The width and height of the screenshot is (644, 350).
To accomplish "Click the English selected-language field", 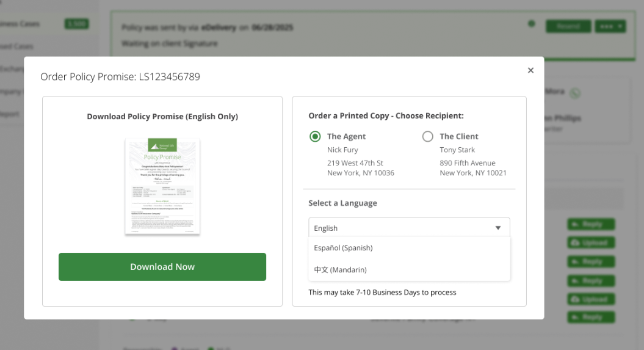I will point(397,228).
